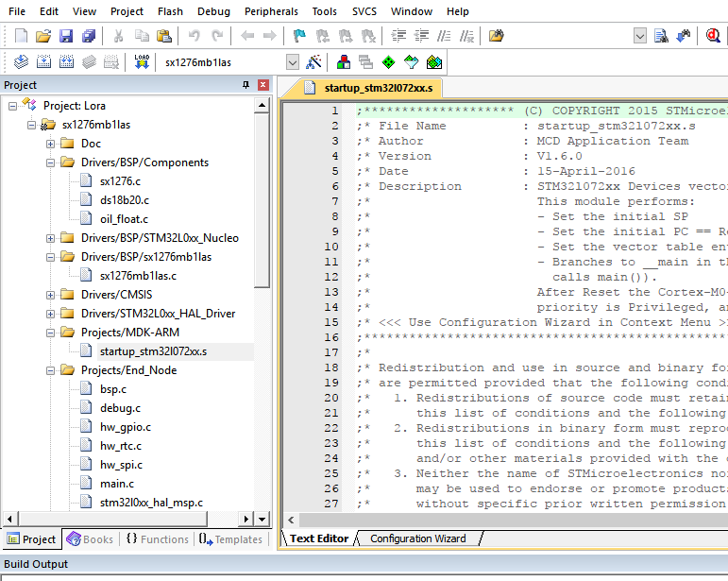Cut selection with the scissors icon
This screenshot has width=728, height=581.
click(118, 36)
